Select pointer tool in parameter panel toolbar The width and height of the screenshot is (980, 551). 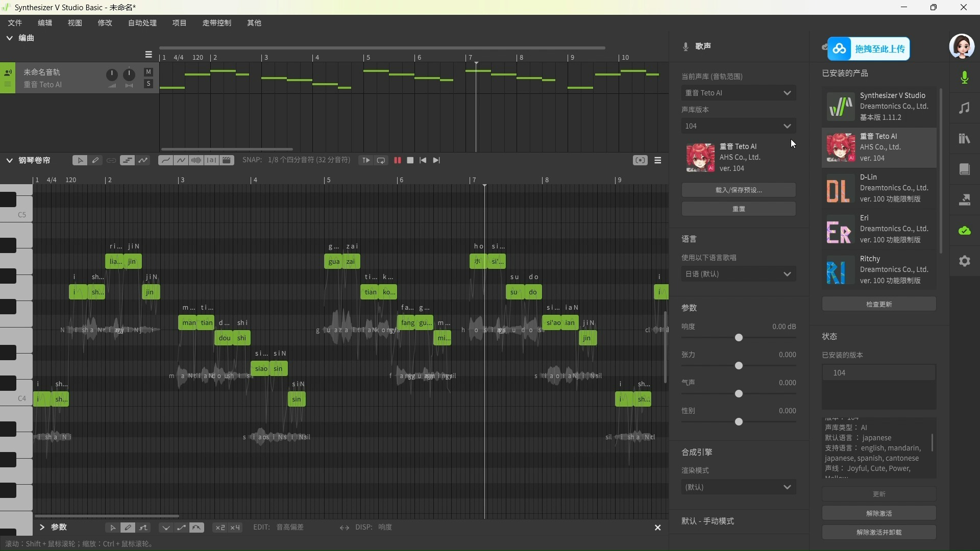[x=113, y=528]
